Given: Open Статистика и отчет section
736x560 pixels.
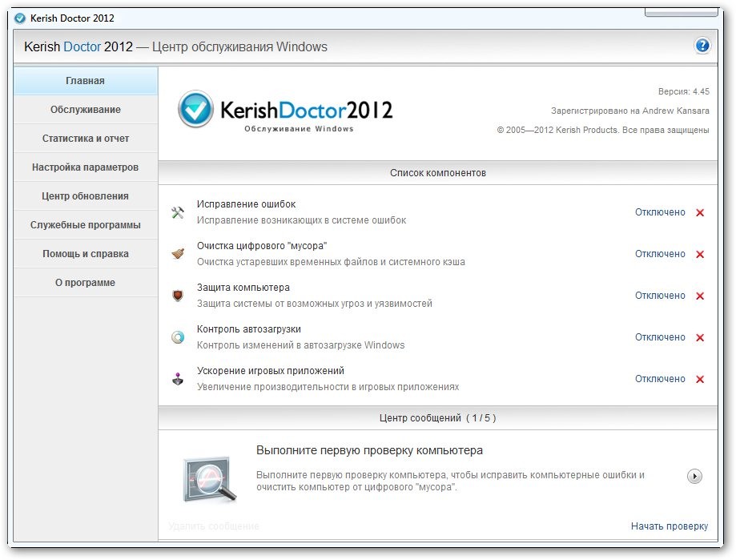Looking at the screenshot, I should point(86,139).
